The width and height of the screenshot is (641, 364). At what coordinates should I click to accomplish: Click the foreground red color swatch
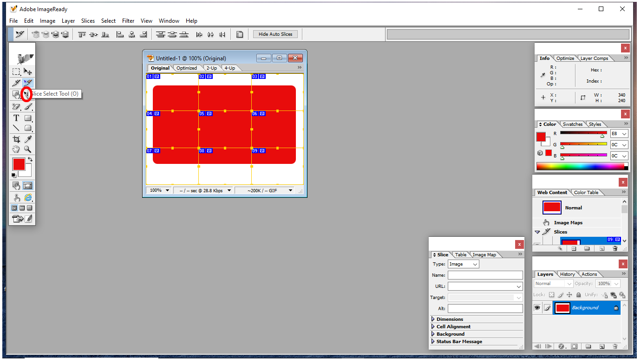[x=19, y=164]
